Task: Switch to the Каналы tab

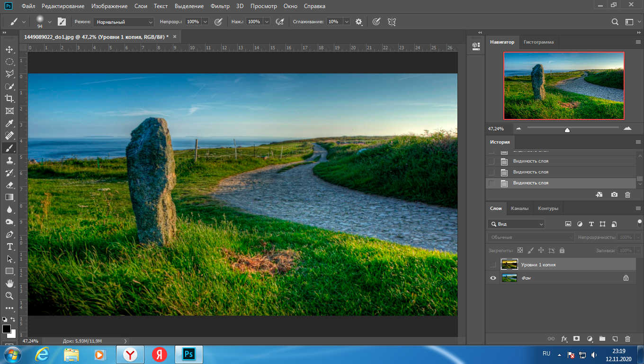Action: [519, 209]
